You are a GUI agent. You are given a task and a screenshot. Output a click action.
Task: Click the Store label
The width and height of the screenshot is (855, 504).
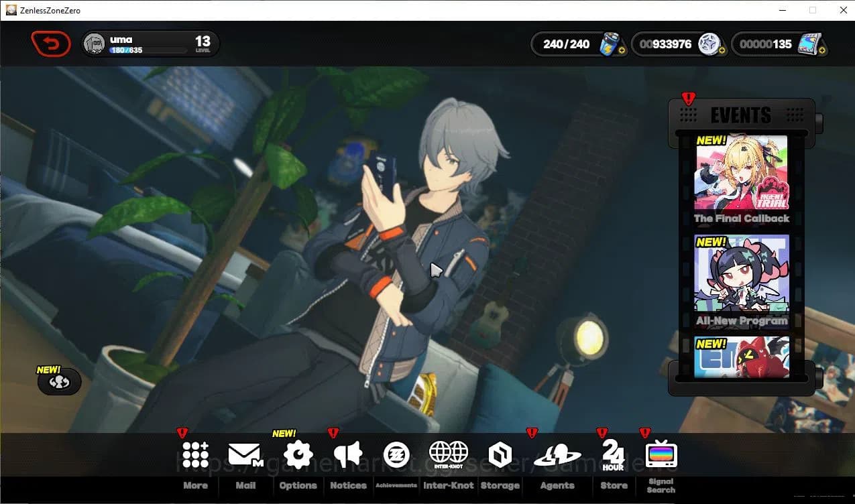click(x=614, y=485)
